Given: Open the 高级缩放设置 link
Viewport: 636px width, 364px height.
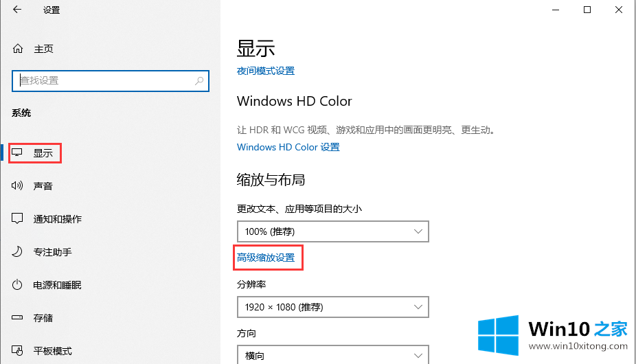Looking at the screenshot, I should [x=266, y=258].
